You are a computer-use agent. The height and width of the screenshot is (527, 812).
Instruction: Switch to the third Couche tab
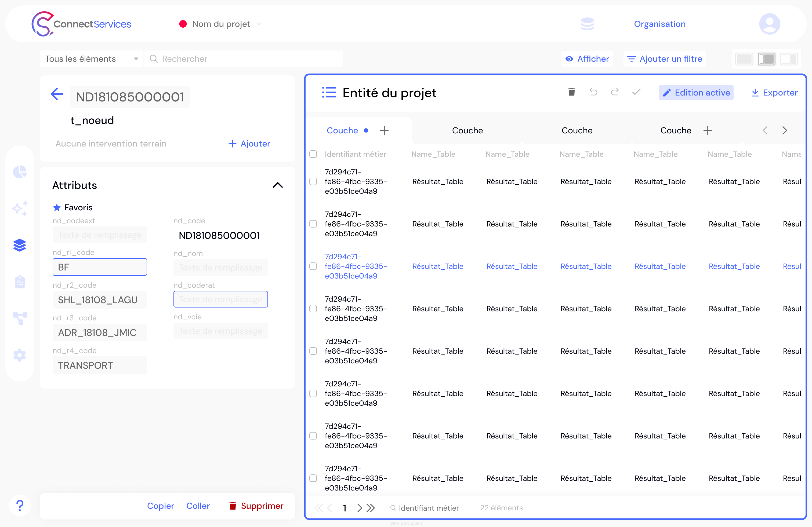coord(577,131)
